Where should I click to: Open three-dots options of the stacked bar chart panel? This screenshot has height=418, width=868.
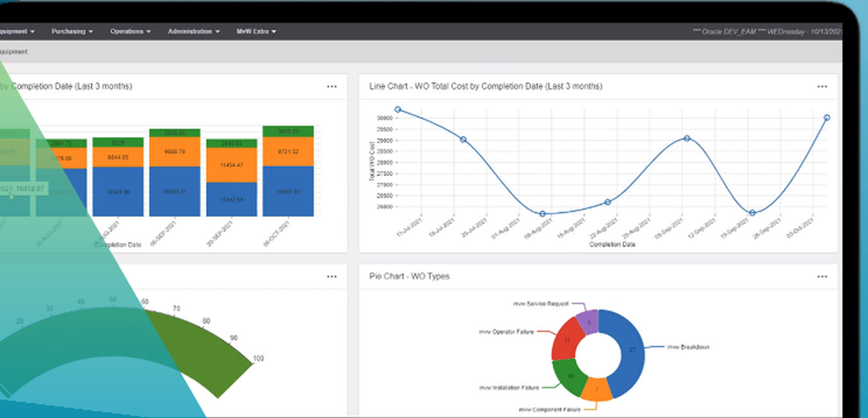pos(332,87)
